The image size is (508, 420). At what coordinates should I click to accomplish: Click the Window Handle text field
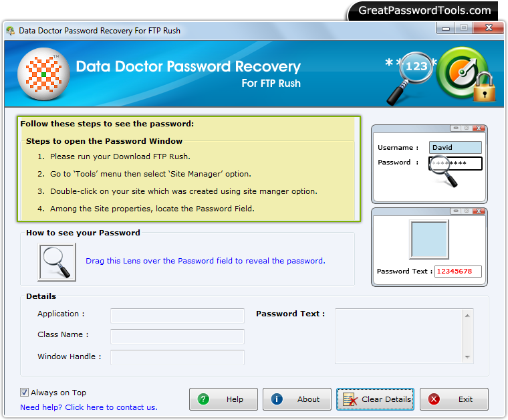(x=177, y=357)
